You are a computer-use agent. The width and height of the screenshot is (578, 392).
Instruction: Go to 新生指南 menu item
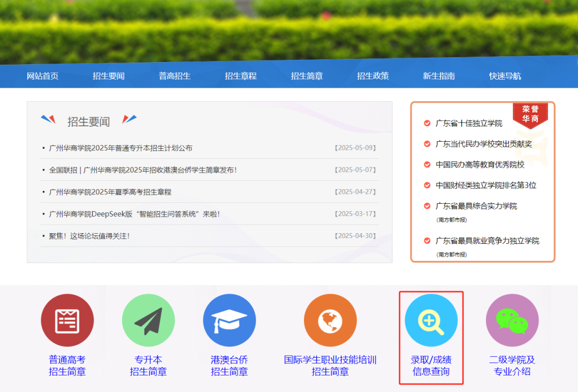click(439, 76)
